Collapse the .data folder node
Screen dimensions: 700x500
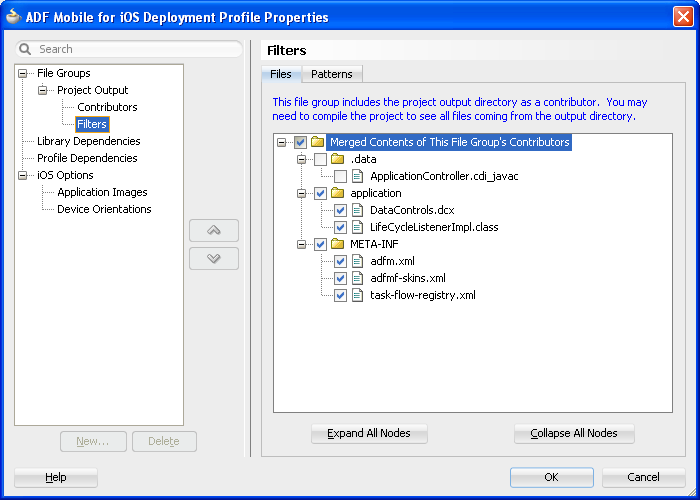coord(302,159)
